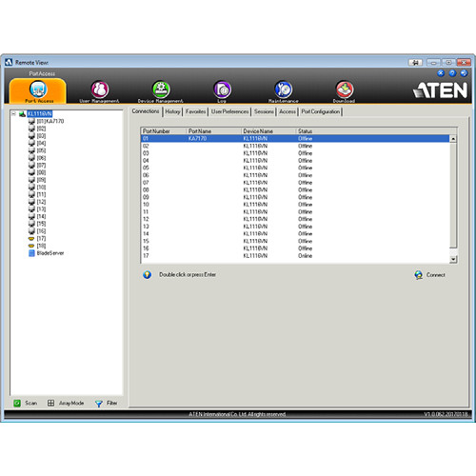Click the Connect globe icon
Image resolution: width=476 pixels, height=476 pixels.
tap(419, 275)
